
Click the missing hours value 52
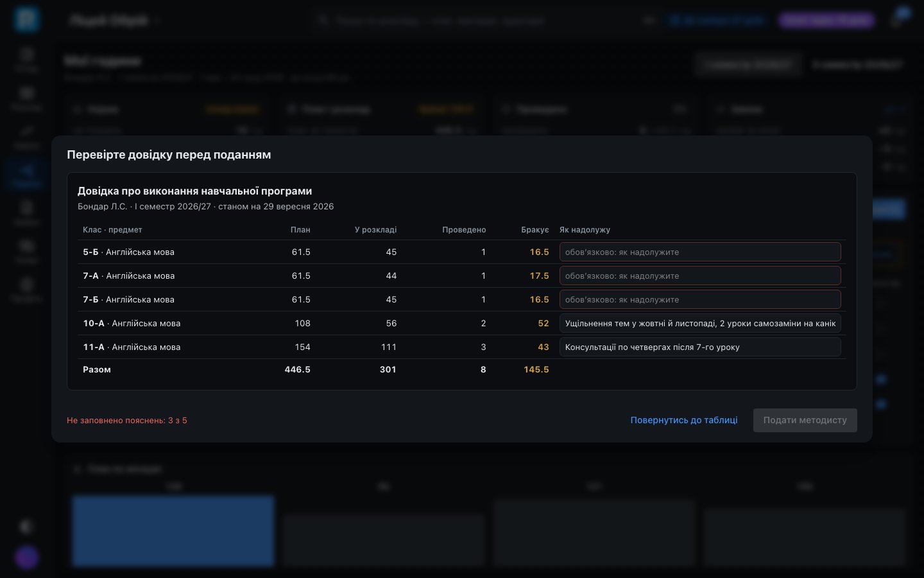tap(543, 323)
